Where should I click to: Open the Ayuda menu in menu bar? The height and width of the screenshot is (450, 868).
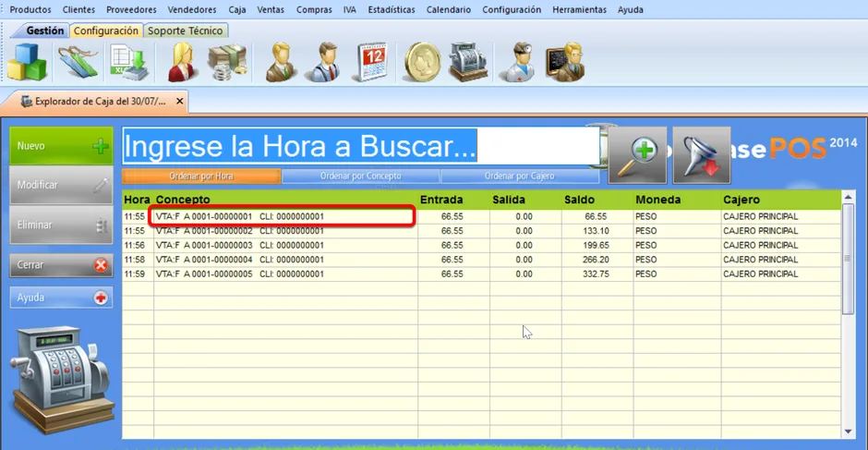tap(630, 10)
